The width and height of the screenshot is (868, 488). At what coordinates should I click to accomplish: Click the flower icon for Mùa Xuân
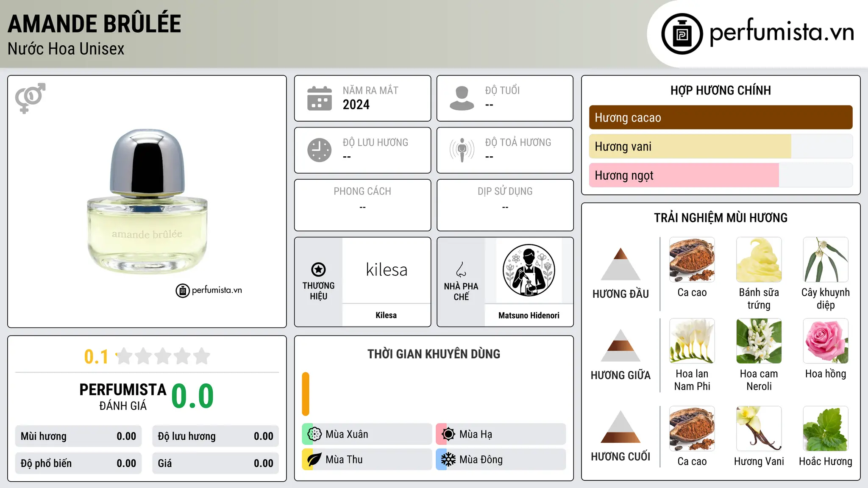(x=314, y=434)
